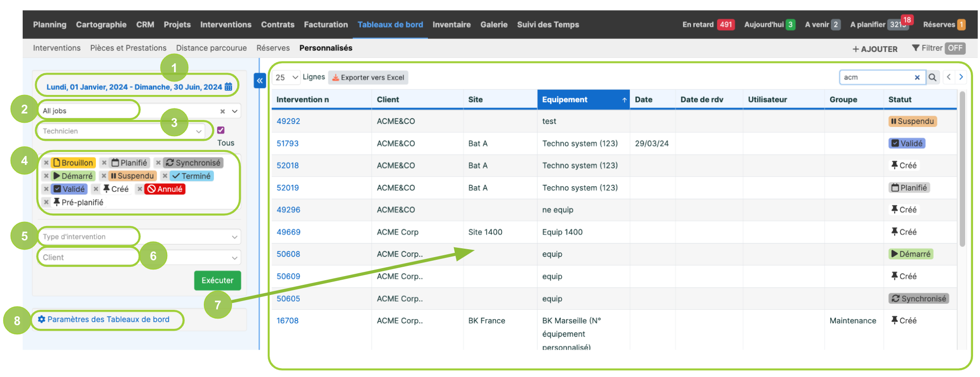This screenshot has height=377, width=980.
Task: Open Paramètres des Tableaux de bord
Action: tap(104, 319)
